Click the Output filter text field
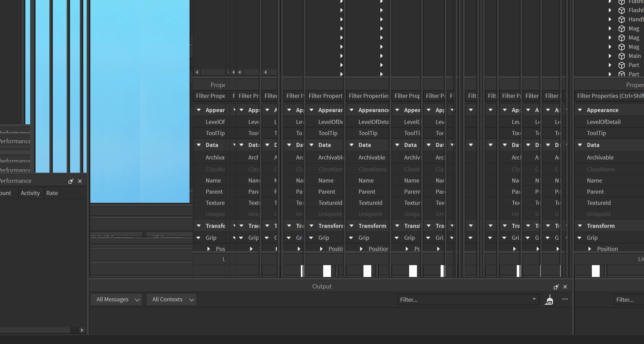644x344 pixels. [x=464, y=300]
